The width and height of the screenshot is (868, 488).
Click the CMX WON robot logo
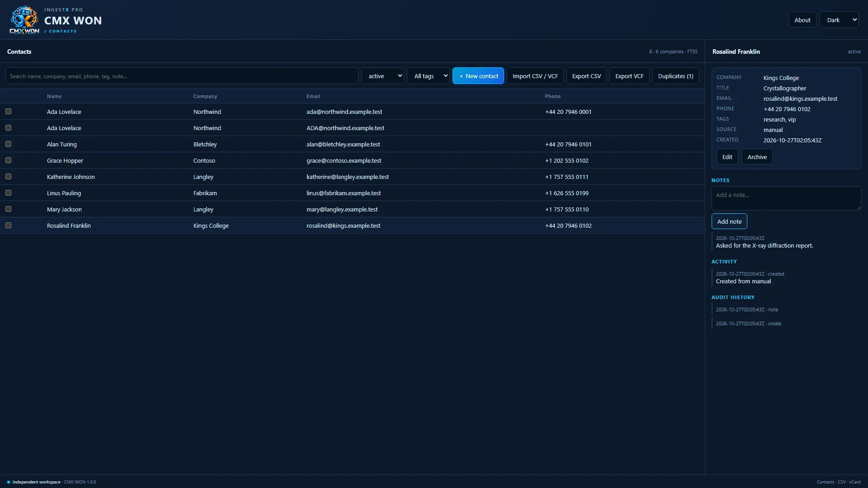[24, 20]
